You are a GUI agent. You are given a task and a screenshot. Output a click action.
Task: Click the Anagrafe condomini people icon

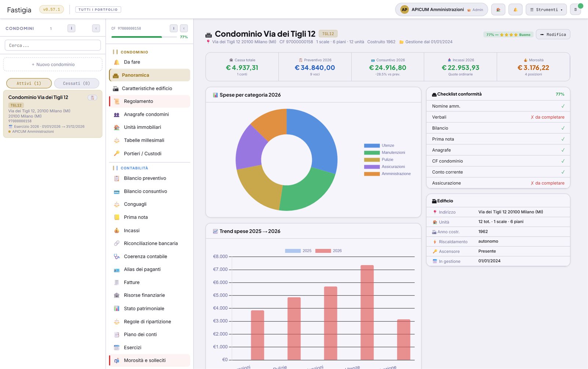(x=116, y=115)
